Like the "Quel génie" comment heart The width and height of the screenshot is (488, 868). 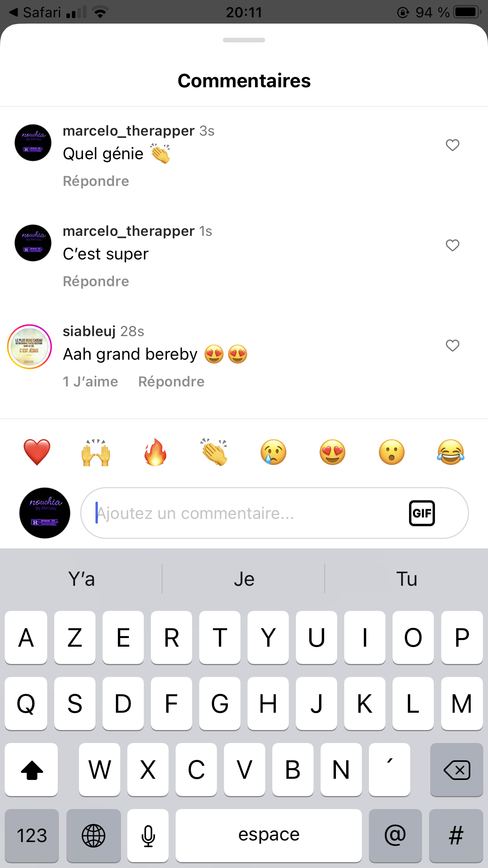[452, 145]
